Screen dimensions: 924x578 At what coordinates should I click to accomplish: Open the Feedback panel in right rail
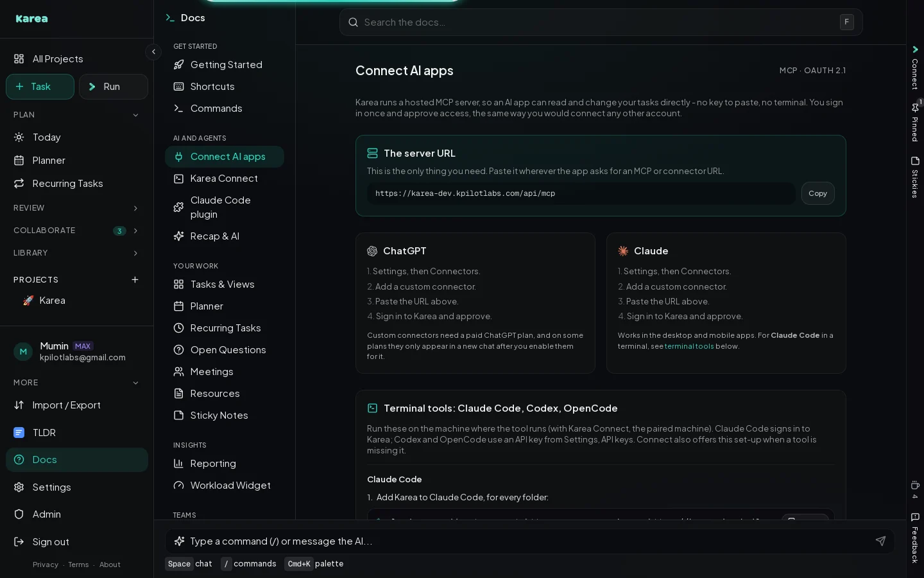pyautogui.click(x=915, y=538)
